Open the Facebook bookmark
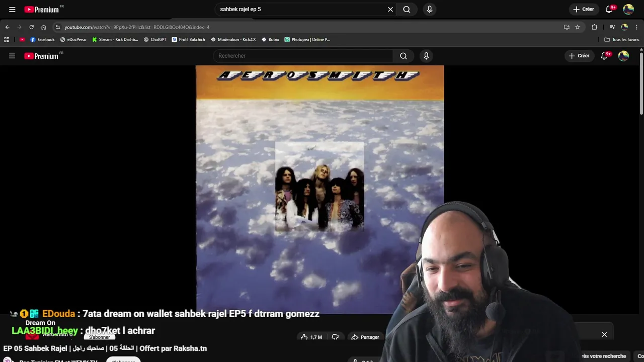Screen dimensions: 644x362 click(x=42, y=39)
